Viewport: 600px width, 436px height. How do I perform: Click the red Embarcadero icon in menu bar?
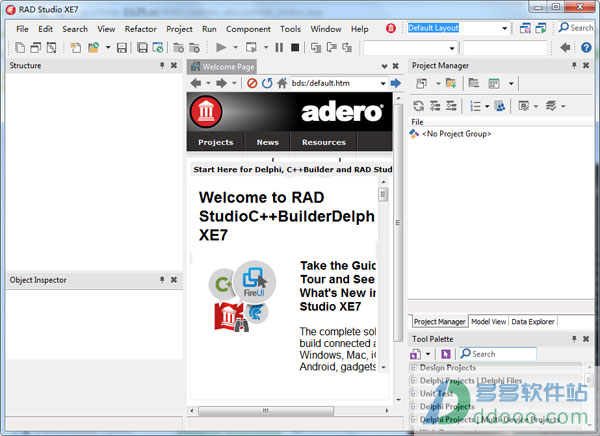tap(391, 28)
